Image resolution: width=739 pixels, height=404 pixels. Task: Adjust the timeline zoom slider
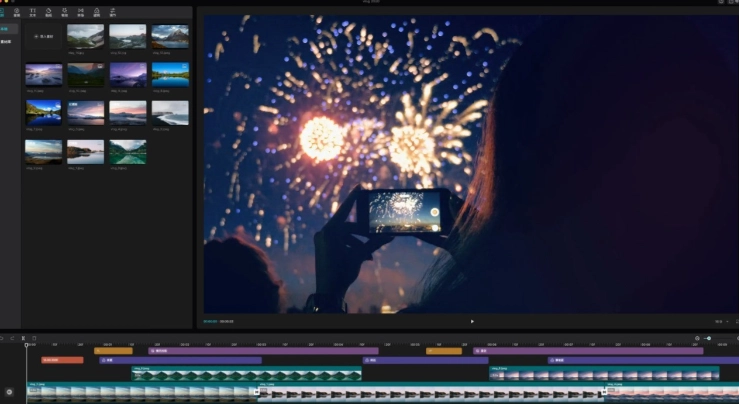pos(708,338)
